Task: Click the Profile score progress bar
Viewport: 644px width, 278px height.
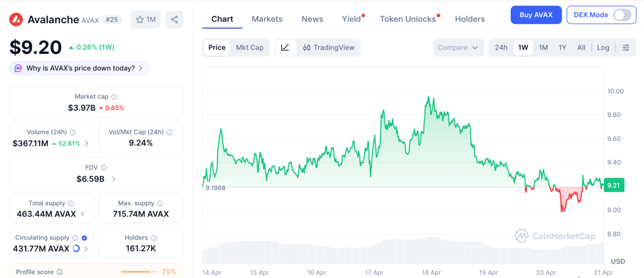Action: 139,272
